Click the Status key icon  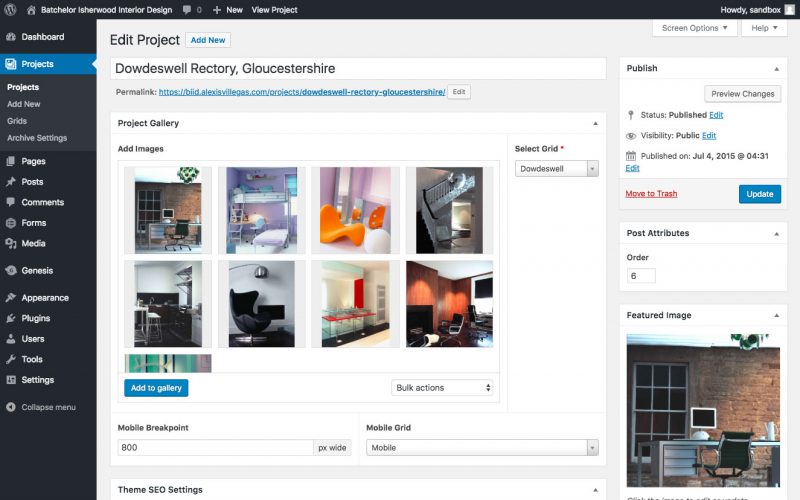[x=631, y=115]
